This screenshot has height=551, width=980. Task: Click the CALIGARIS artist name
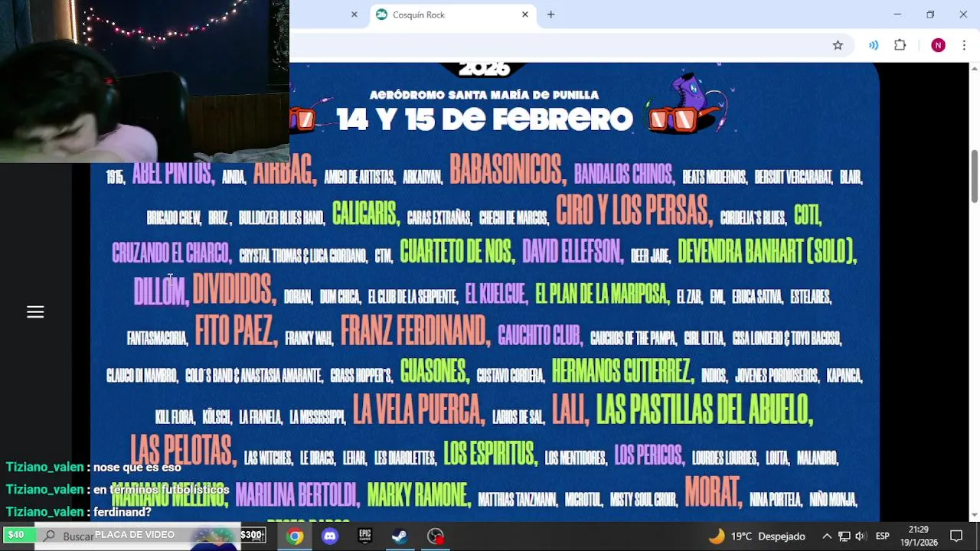pyautogui.click(x=366, y=214)
